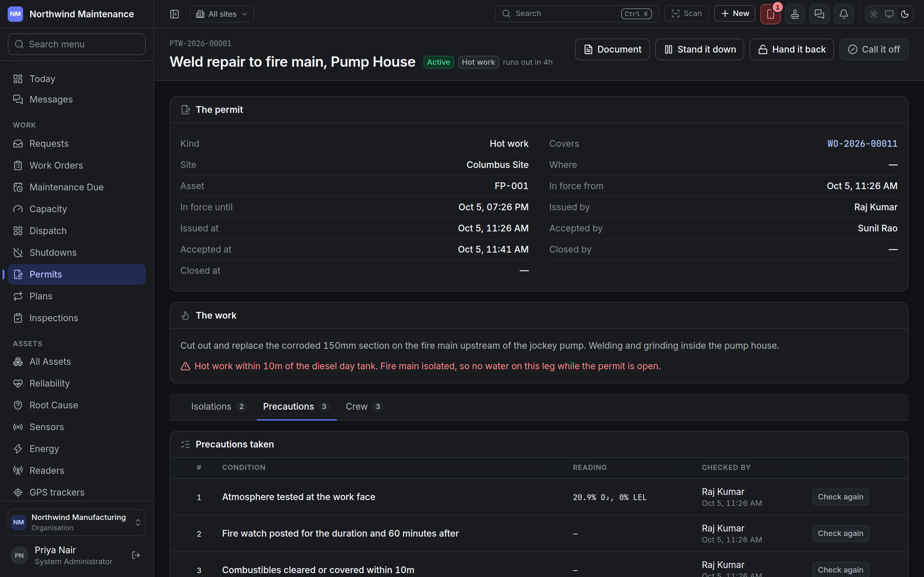
Task: Click the Scan barcode button
Action: point(686,14)
